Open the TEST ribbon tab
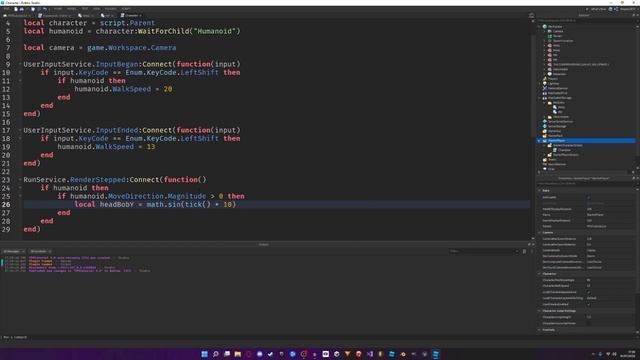640x360 pixels. coord(85,9)
